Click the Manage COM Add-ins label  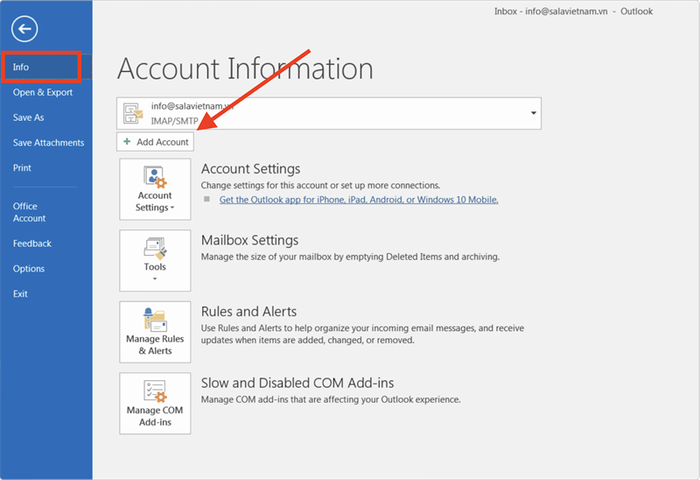(x=155, y=416)
